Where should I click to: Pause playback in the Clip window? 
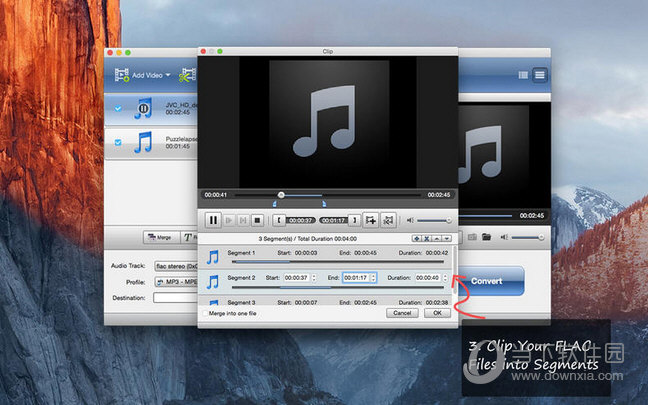click(213, 220)
